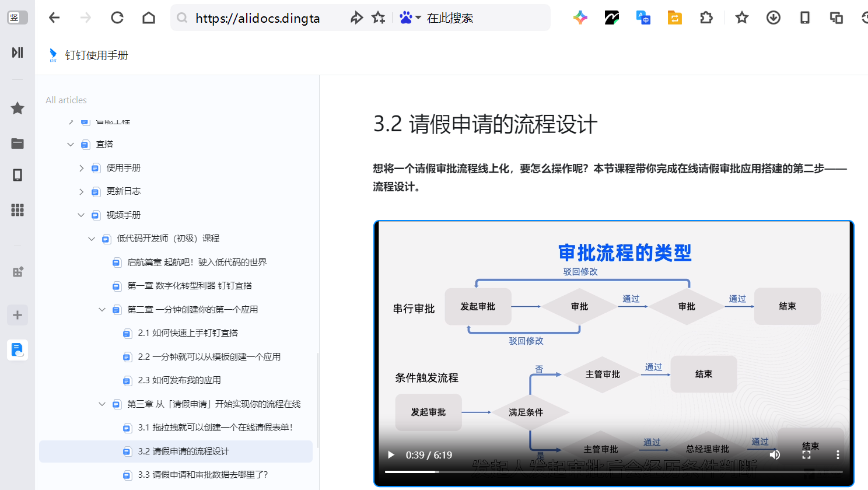Click the All articles heading
The image size is (868, 490).
66,100
